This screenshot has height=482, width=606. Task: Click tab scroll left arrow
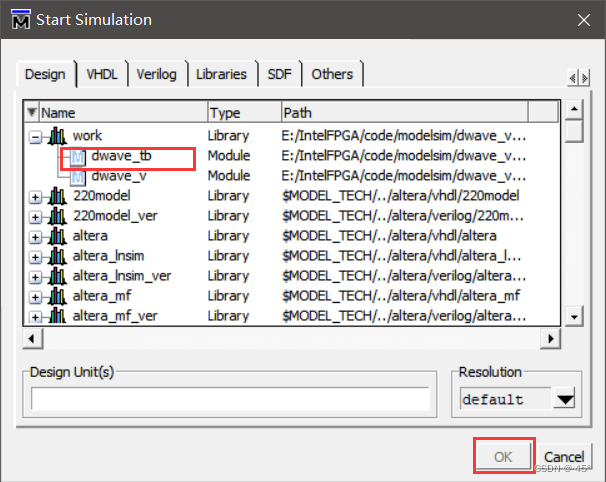click(x=573, y=78)
